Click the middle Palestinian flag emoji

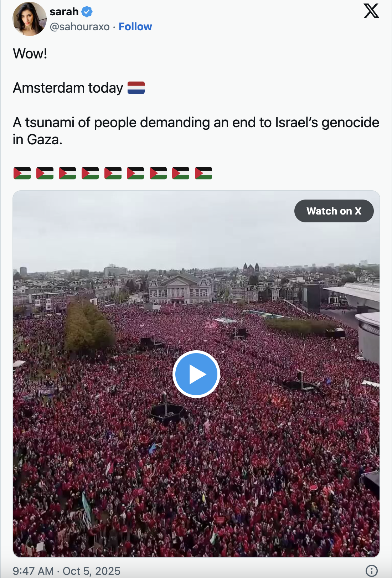(113, 173)
